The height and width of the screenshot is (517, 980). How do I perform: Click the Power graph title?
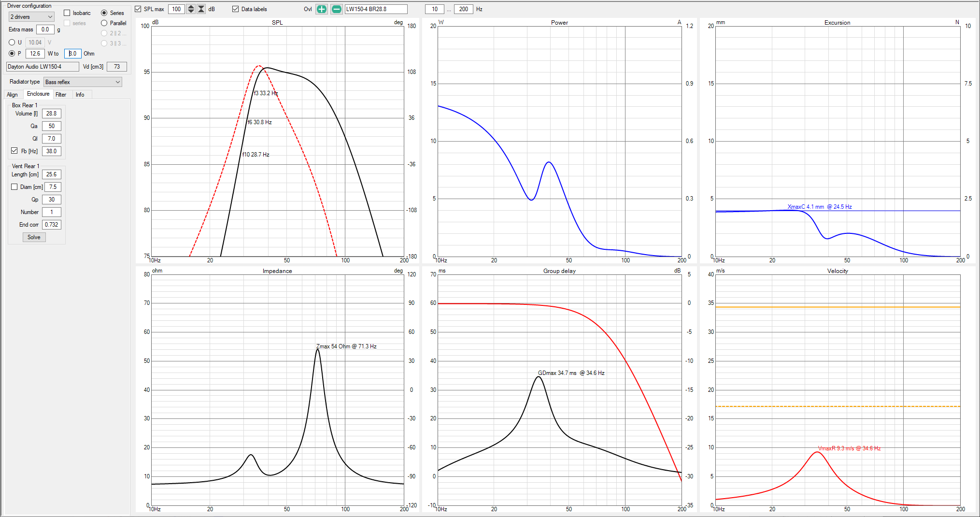559,23
